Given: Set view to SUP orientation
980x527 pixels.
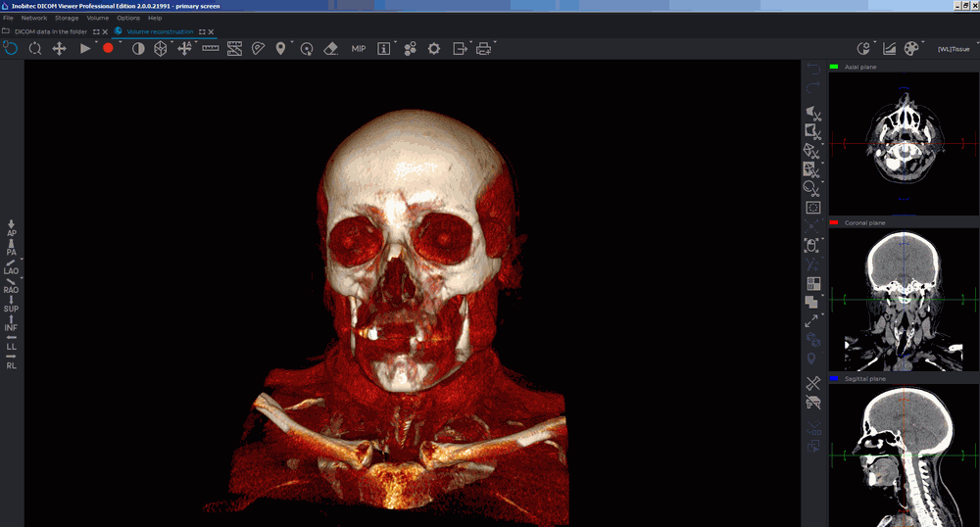Looking at the screenshot, I should pyautogui.click(x=12, y=304).
